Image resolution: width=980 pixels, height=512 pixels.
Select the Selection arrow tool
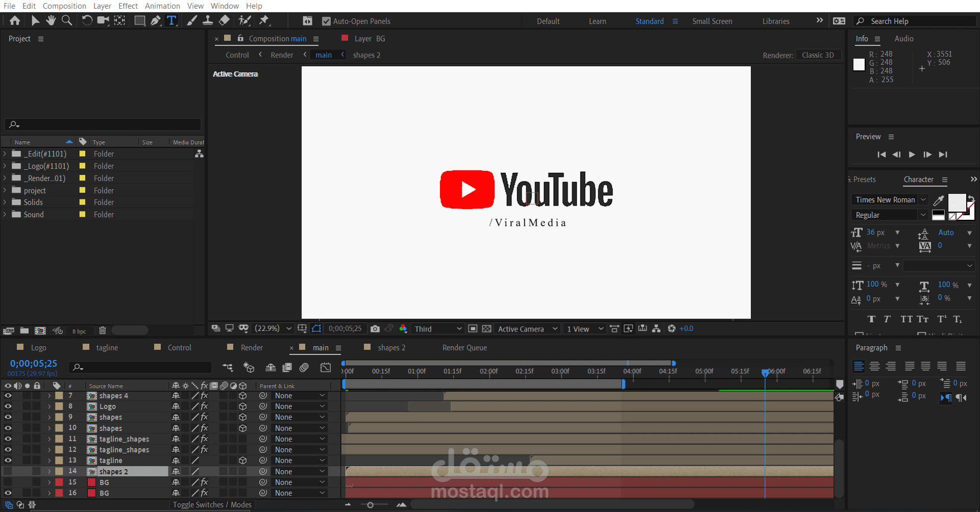click(x=35, y=21)
